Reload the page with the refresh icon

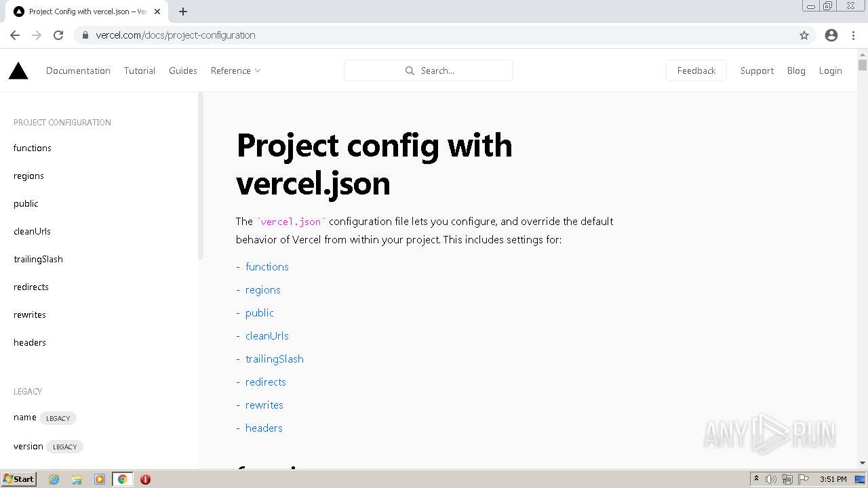58,35
